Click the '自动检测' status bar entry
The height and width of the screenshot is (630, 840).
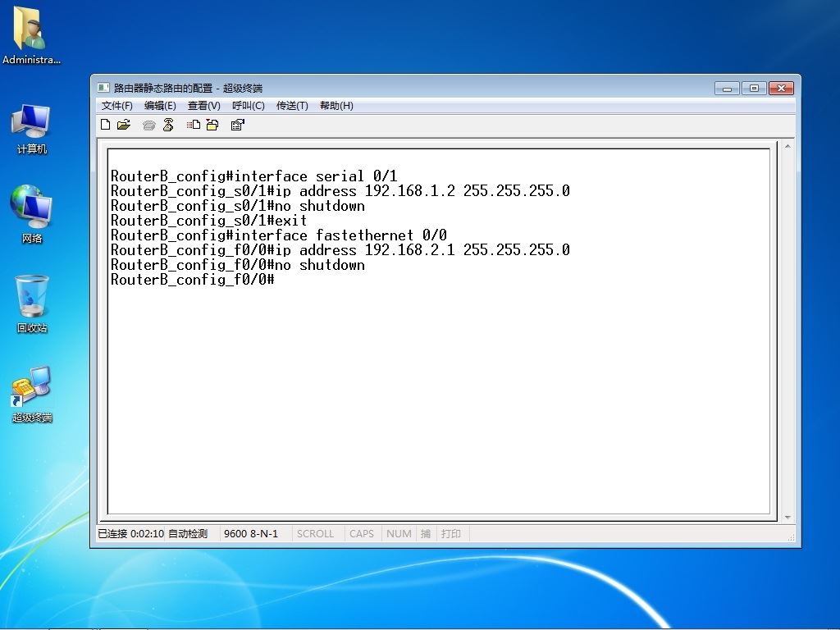click(188, 533)
